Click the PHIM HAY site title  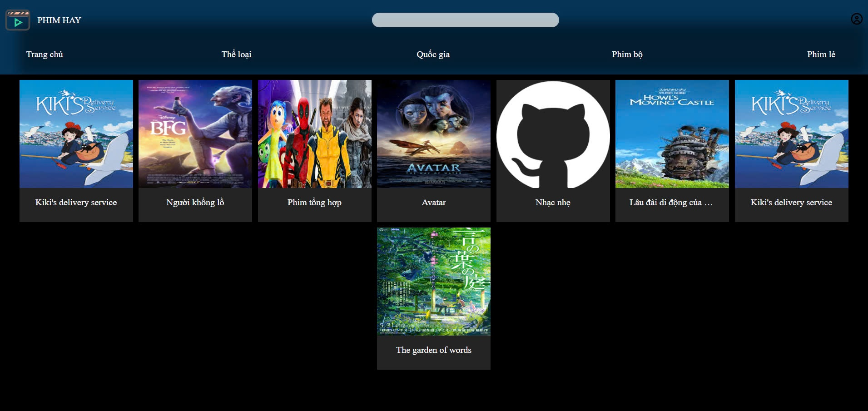click(59, 20)
